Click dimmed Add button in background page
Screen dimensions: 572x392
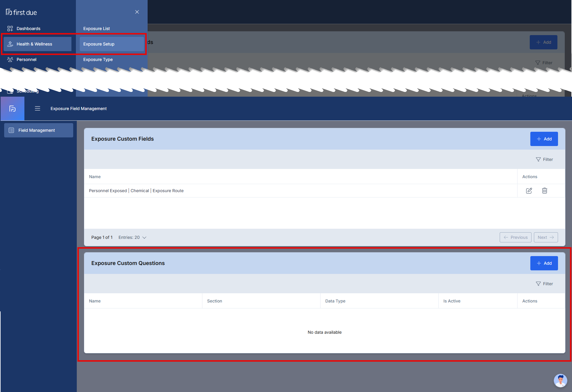[543, 42]
